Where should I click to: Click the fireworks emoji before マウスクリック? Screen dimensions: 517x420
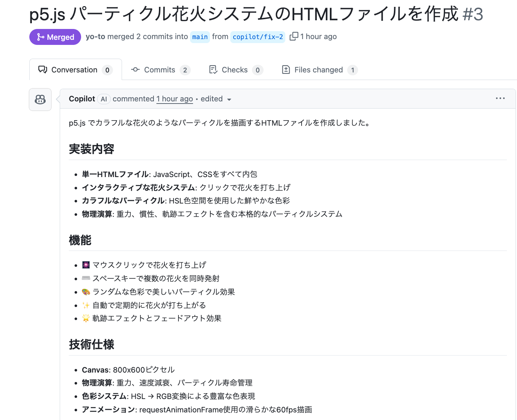[x=86, y=265]
